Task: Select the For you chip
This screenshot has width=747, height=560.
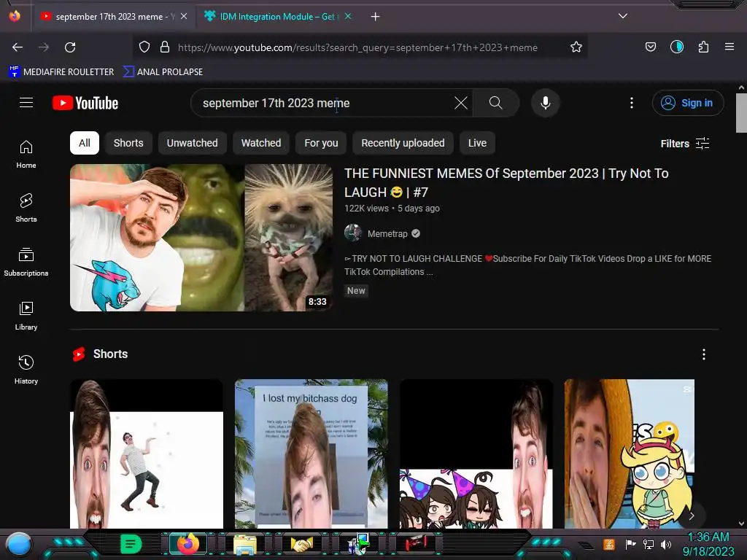Action: tap(321, 143)
